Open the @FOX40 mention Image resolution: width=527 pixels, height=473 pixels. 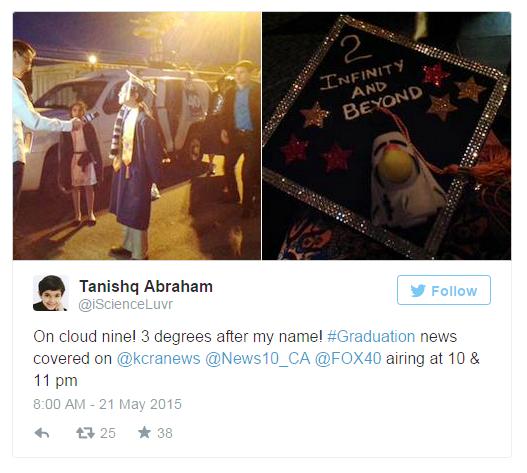point(348,358)
